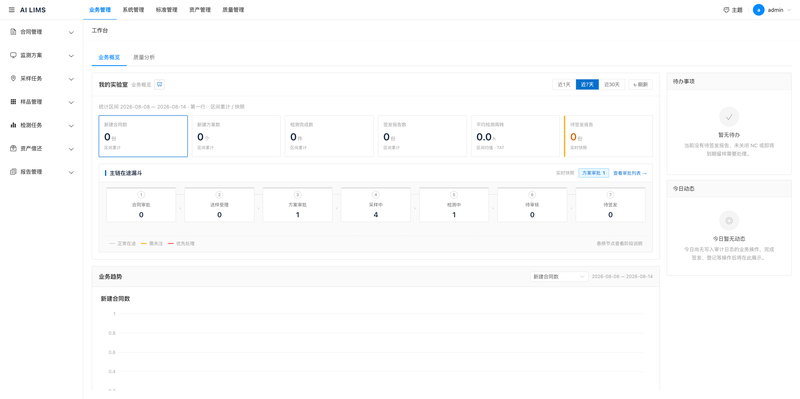Click the 方案审批 1 badge

[x=593, y=173]
